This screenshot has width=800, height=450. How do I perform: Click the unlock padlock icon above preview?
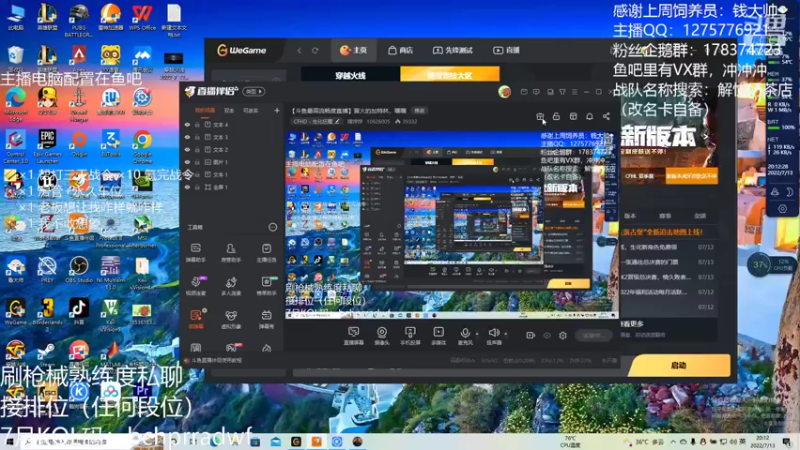(556, 116)
